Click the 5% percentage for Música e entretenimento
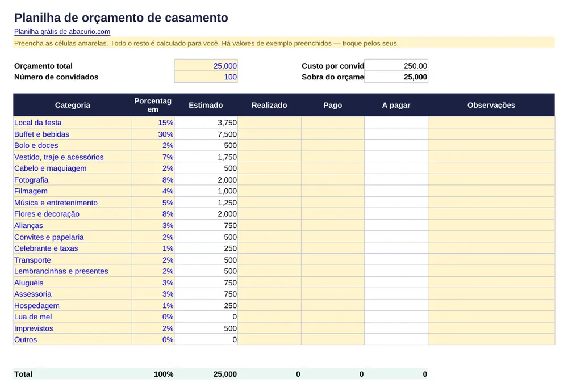Viewport: 568px width, 392px height. 153,203
